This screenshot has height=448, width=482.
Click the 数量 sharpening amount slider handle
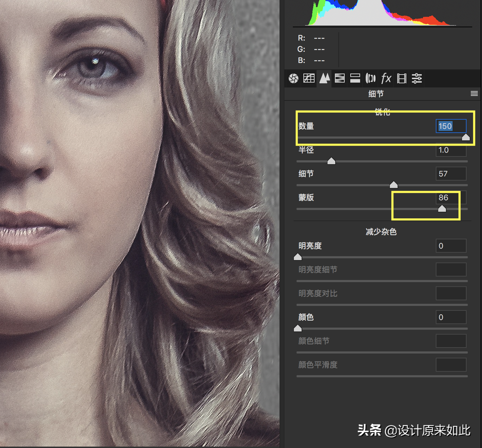[x=466, y=137]
